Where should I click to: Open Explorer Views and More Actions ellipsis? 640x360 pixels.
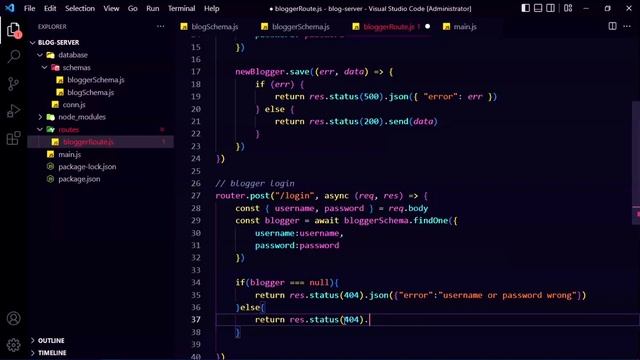[160, 27]
